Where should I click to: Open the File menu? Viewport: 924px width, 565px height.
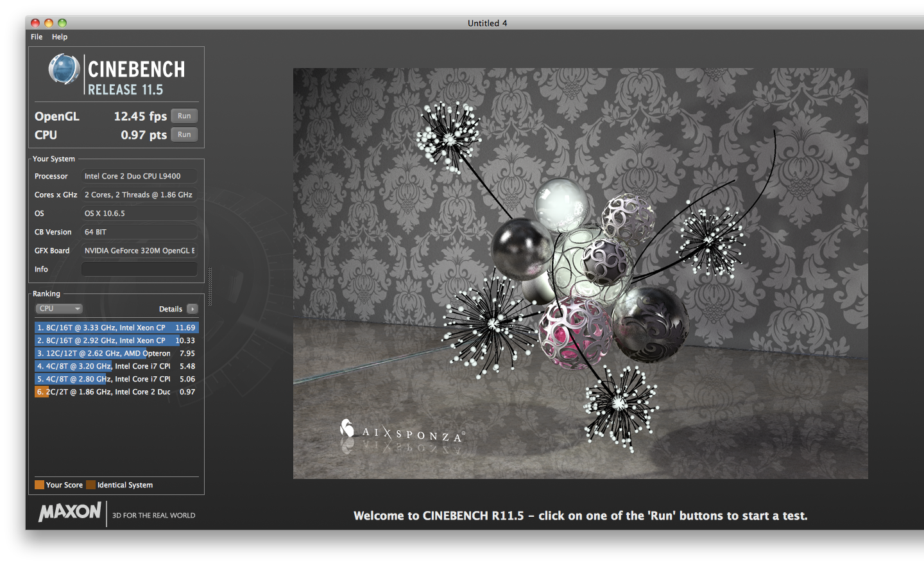pos(37,37)
